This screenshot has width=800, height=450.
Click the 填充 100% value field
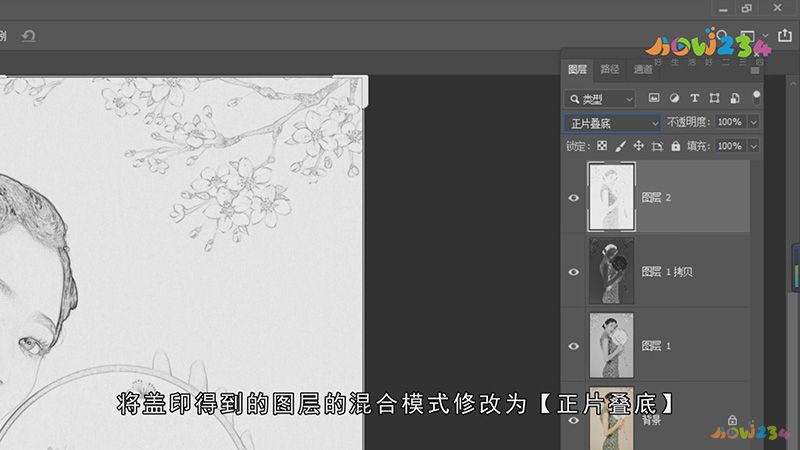click(x=730, y=146)
